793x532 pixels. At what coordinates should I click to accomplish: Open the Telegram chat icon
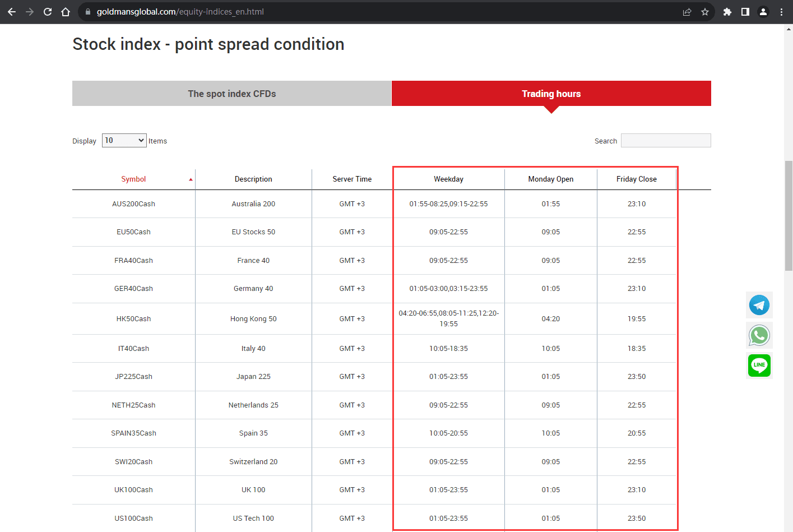(759, 305)
